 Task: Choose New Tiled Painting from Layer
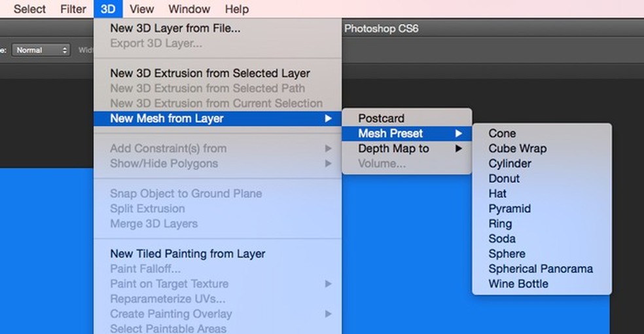tap(187, 253)
